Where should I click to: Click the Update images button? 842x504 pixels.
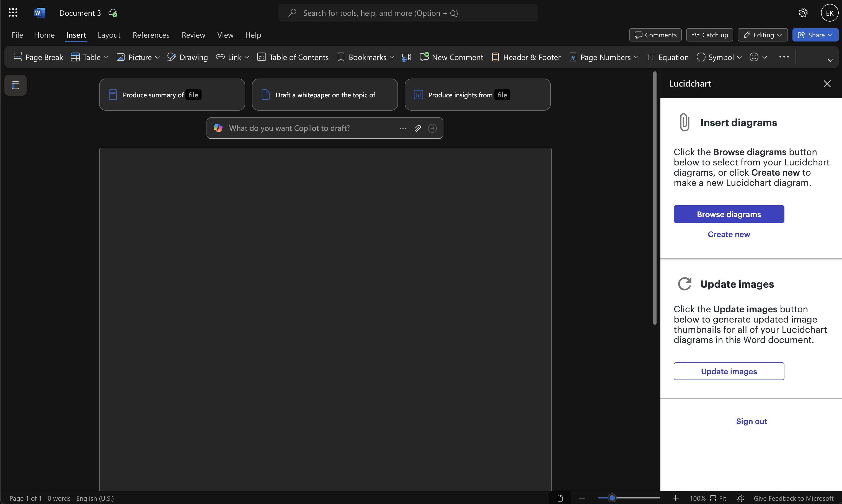[729, 371]
